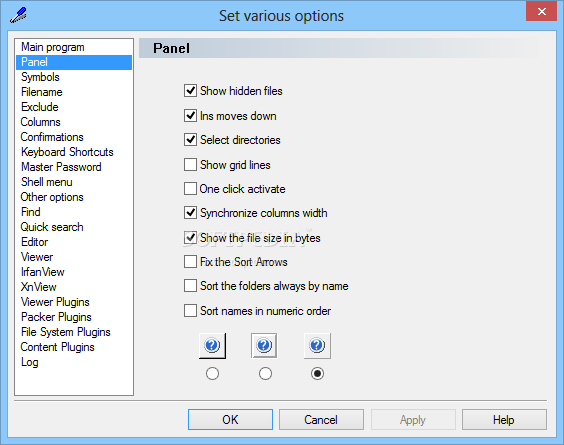Select the third button-style radio option

(317, 374)
